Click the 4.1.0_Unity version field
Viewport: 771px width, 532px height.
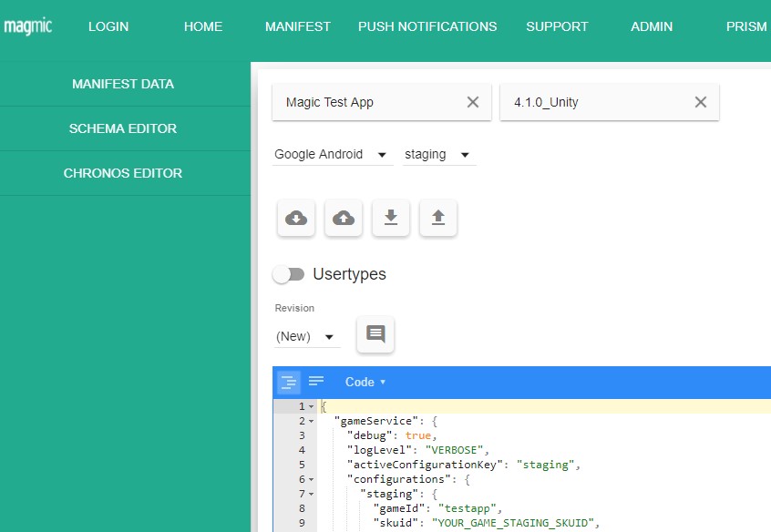click(x=610, y=102)
